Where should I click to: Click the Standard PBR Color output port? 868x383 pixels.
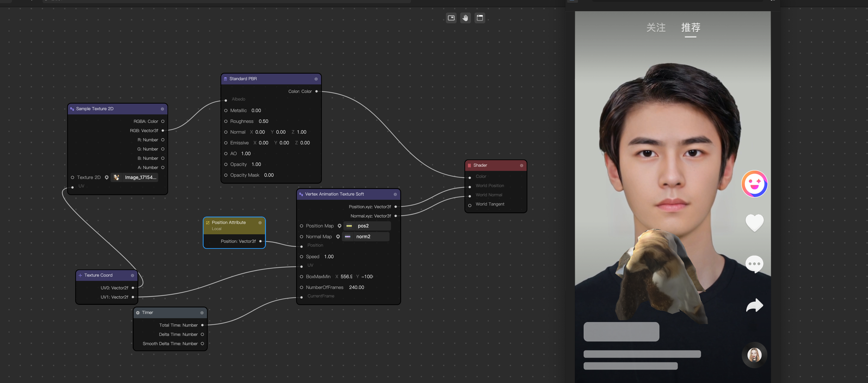(316, 91)
